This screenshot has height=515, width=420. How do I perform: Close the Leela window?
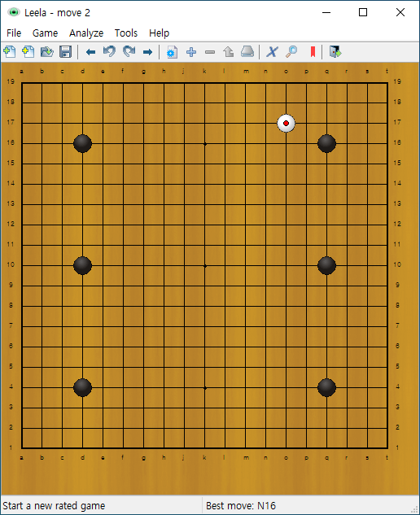tap(400, 12)
